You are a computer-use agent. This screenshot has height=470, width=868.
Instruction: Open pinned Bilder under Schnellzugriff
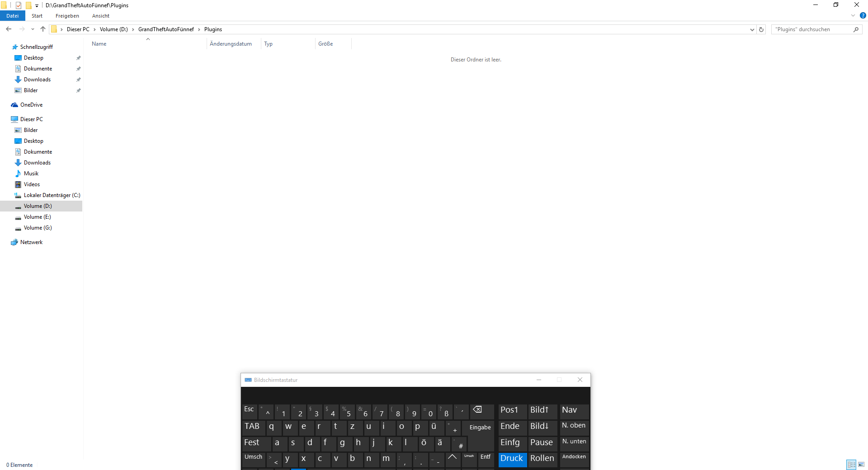click(x=31, y=90)
